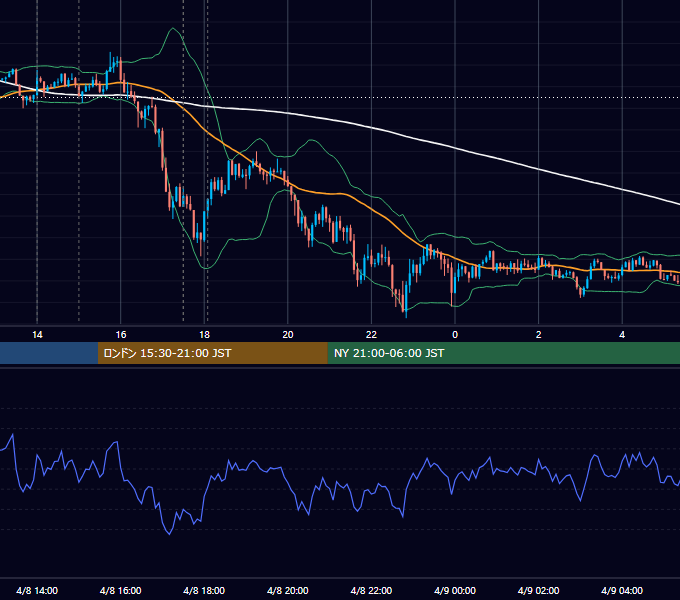This screenshot has height=600, width=680.
Task: Click the NY 21:00-06:00 JST session bar
Action: tap(503, 353)
